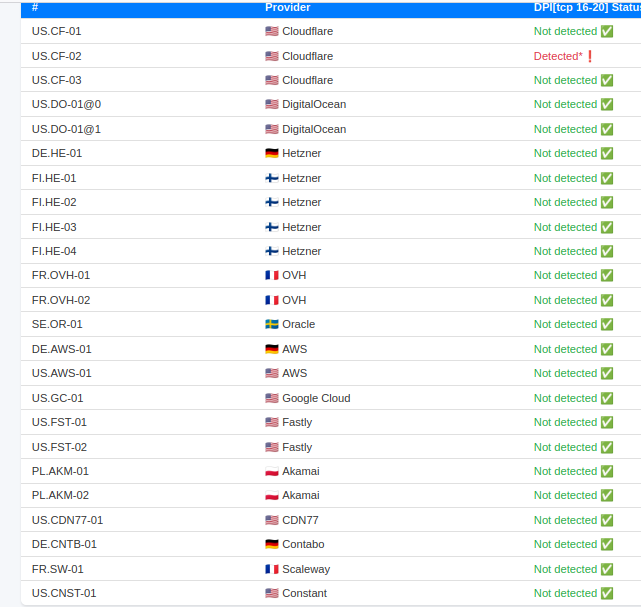
Task: Click the US flag in the US.DO-01@0 row
Action: coord(272,105)
